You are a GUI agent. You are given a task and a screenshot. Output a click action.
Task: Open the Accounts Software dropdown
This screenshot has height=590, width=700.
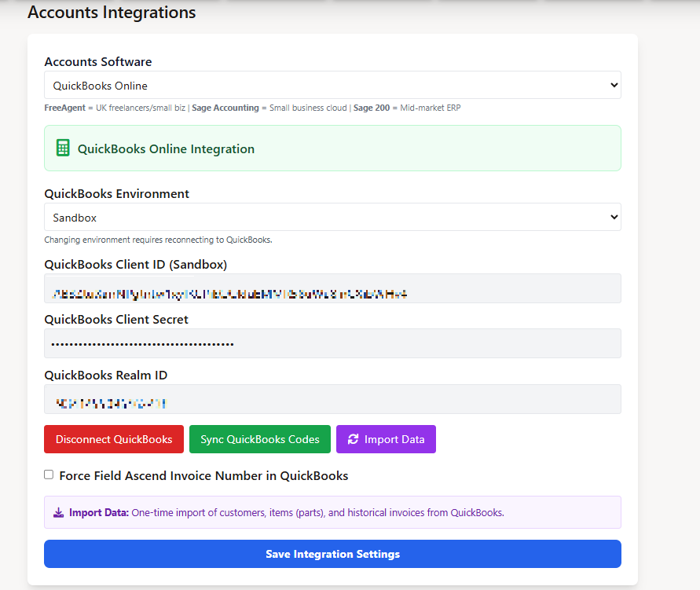pos(332,85)
